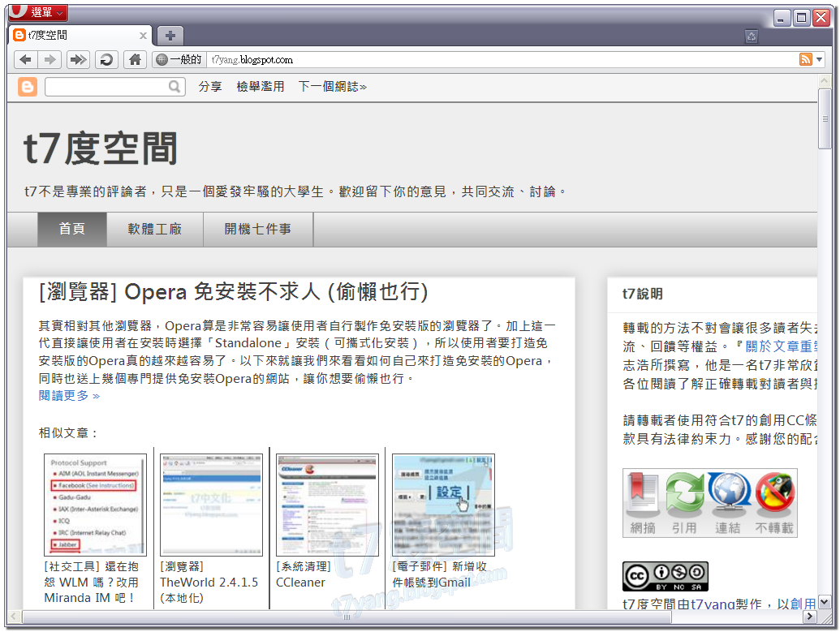Open the TheWorld 2.4.1.5 related article text

[x=209, y=583]
